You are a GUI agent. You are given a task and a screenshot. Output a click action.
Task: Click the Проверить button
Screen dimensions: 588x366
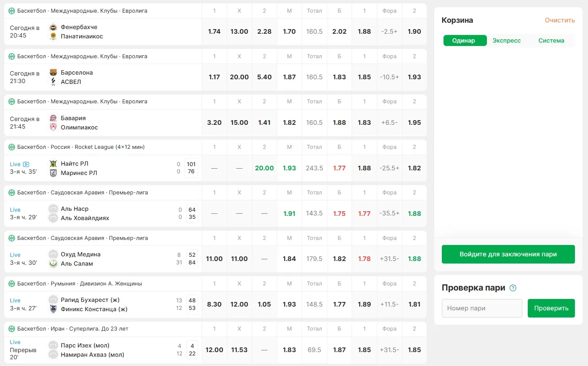tap(551, 308)
